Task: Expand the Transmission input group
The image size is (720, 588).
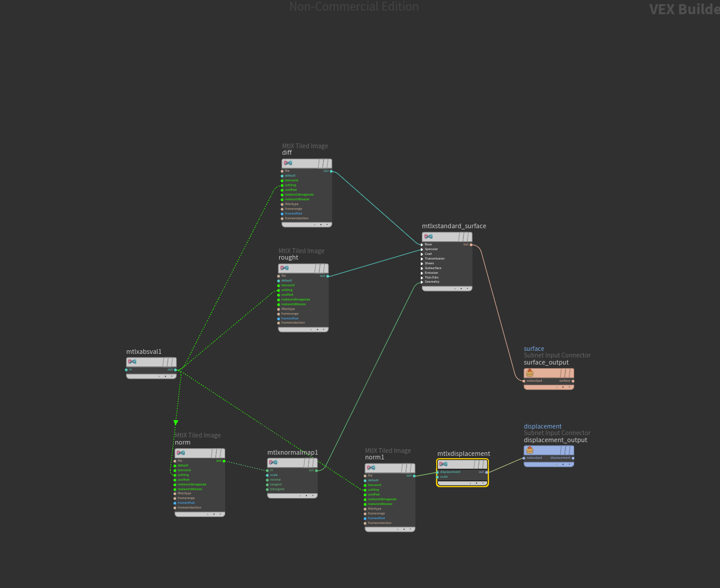Action: tap(422, 258)
